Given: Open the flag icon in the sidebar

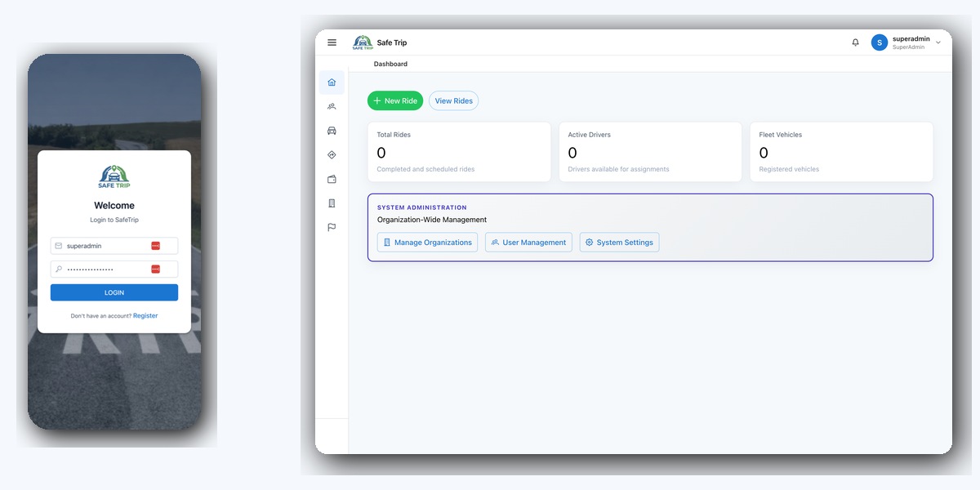Looking at the screenshot, I should (x=332, y=228).
